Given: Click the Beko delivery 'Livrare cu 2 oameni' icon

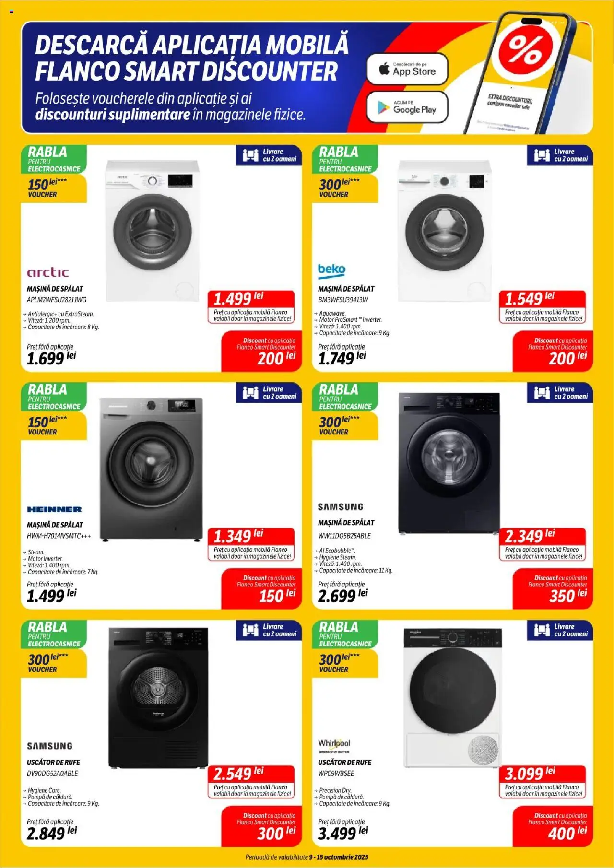Looking at the screenshot, I should click(x=560, y=155).
